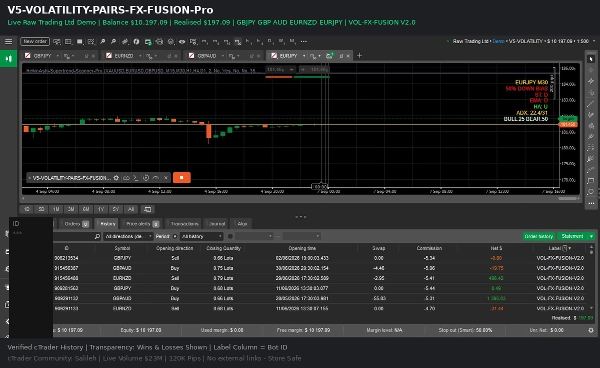Open more drawing tools three-dots

[591, 203]
